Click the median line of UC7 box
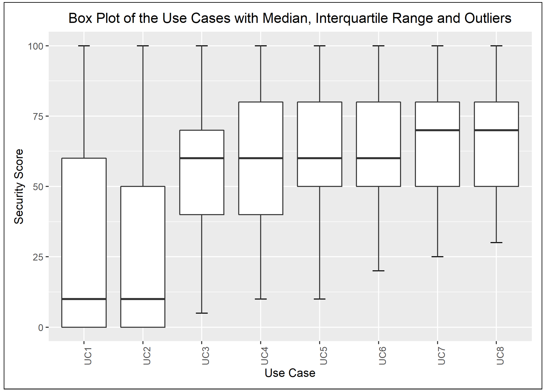 437,130
